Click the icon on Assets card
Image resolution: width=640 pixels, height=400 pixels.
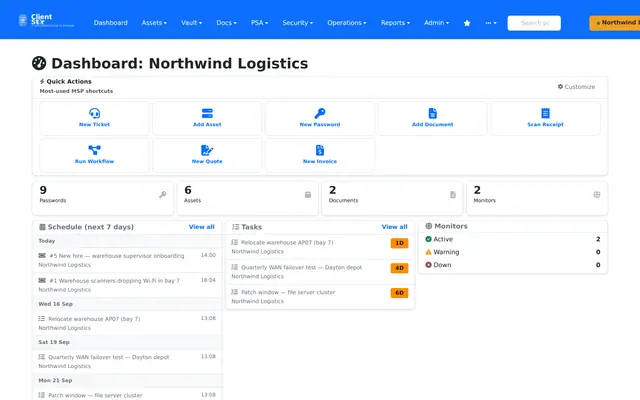click(x=308, y=195)
